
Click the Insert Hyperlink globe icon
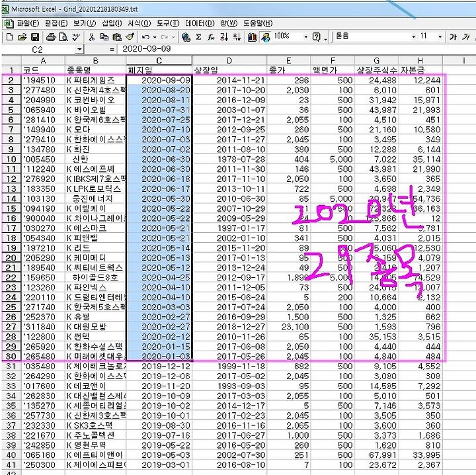(186, 37)
